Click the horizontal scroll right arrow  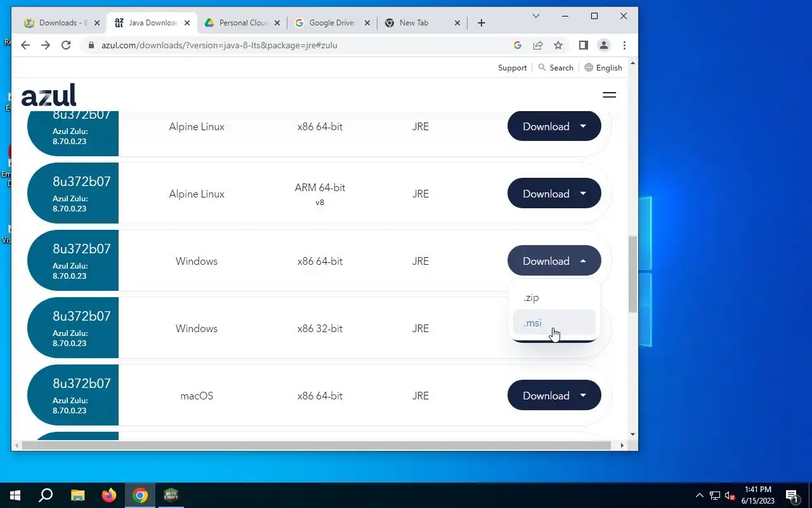(622, 446)
